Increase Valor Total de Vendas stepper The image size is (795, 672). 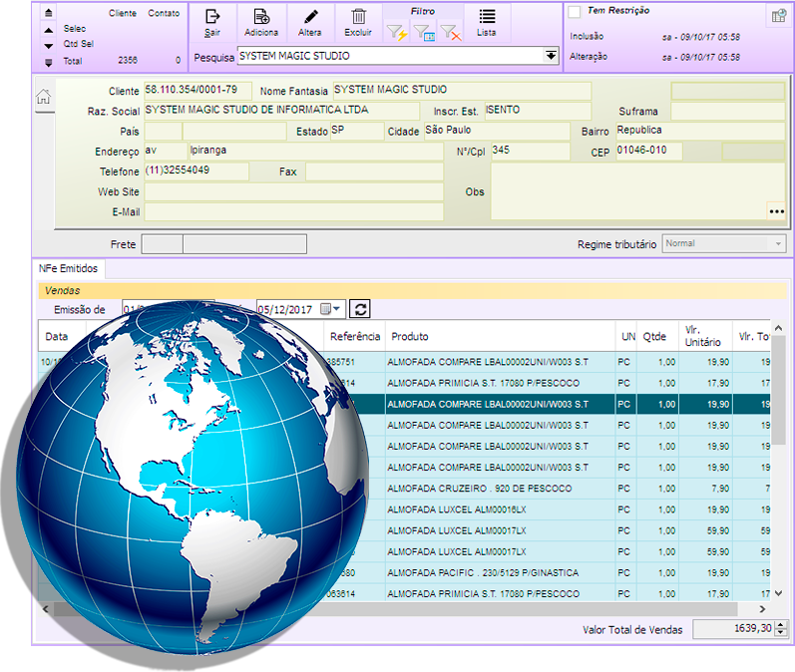pyautogui.click(x=781, y=625)
